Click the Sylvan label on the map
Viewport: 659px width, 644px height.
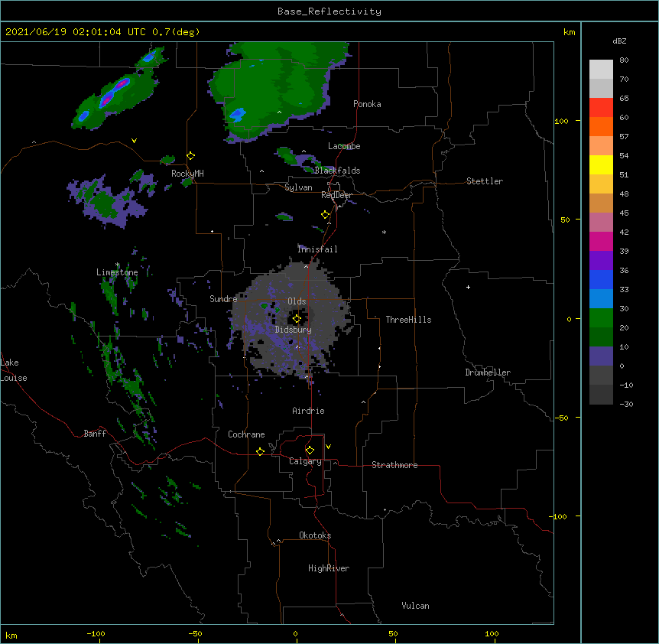pos(298,187)
